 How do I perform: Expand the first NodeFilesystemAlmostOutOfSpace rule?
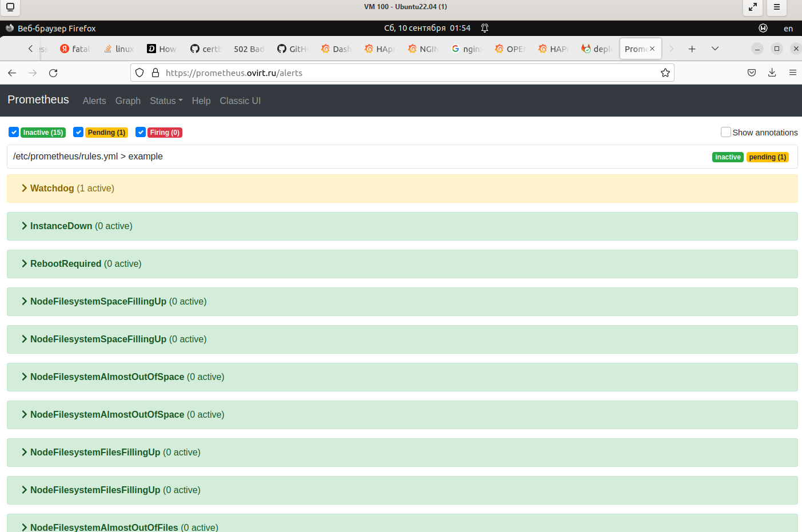pos(402,377)
